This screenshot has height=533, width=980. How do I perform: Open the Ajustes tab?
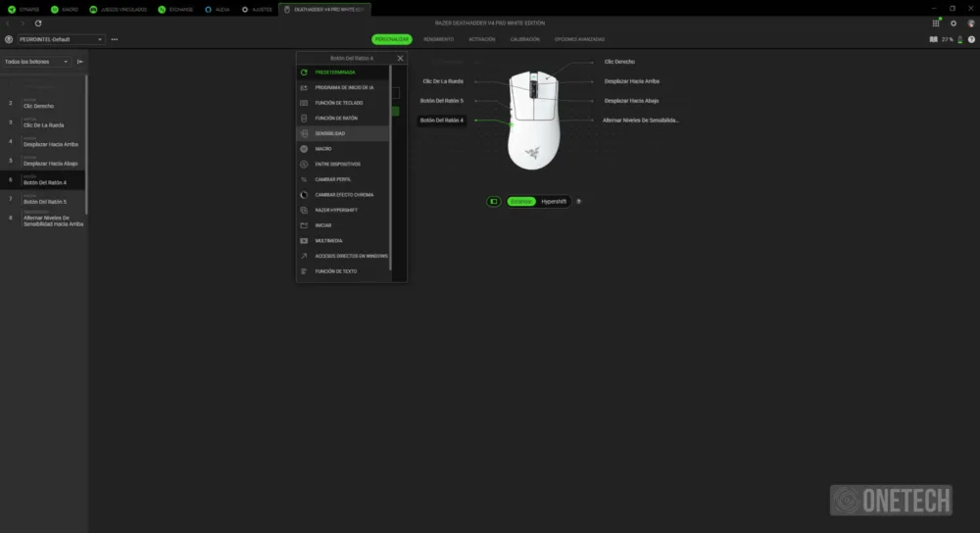point(257,10)
